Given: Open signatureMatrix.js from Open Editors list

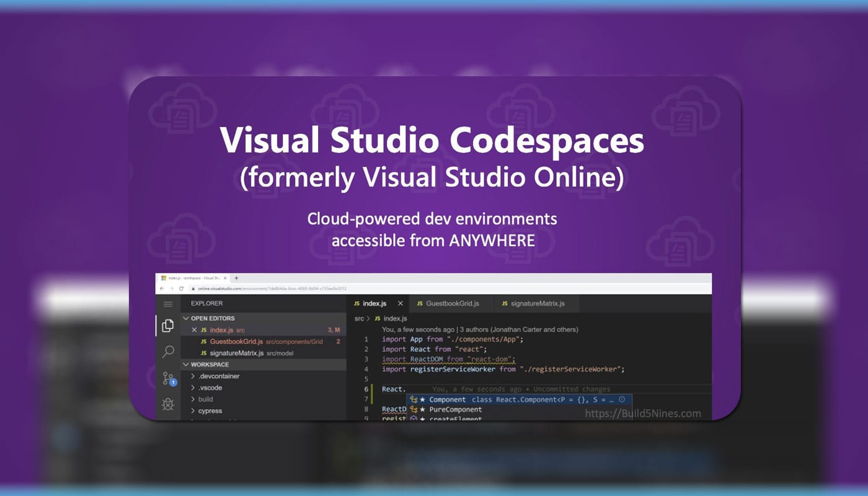Looking at the screenshot, I should pyautogui.click(x=263, y=353).
